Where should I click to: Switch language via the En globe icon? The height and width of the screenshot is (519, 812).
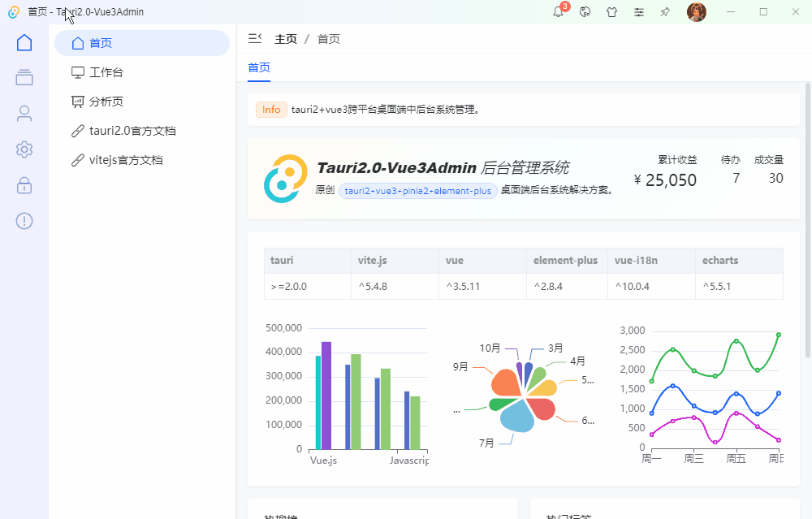[585, 12]
